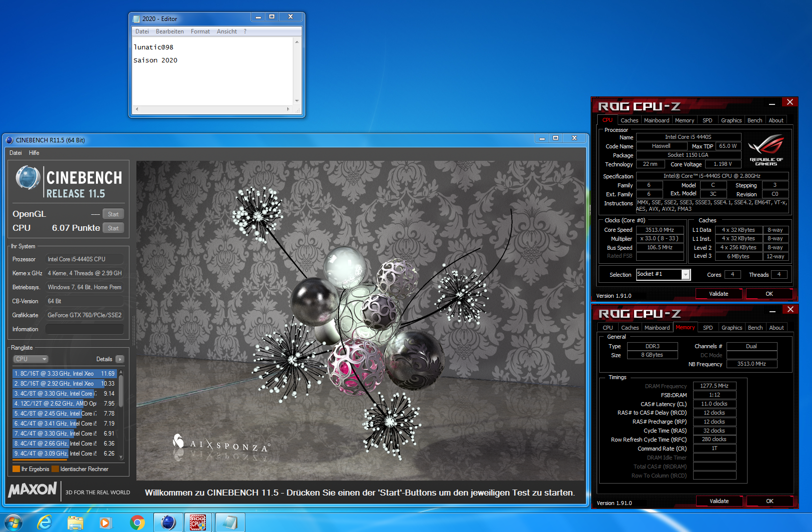Close the upper ROG CPU-Z window
This screenshot has width=812, height=532.
tap(790, 102)
